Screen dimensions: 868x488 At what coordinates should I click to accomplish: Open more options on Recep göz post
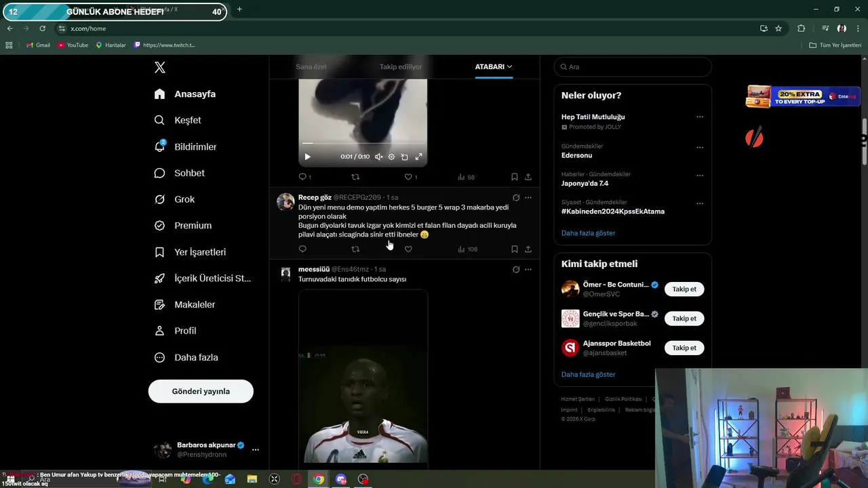(x=528, y=198)
